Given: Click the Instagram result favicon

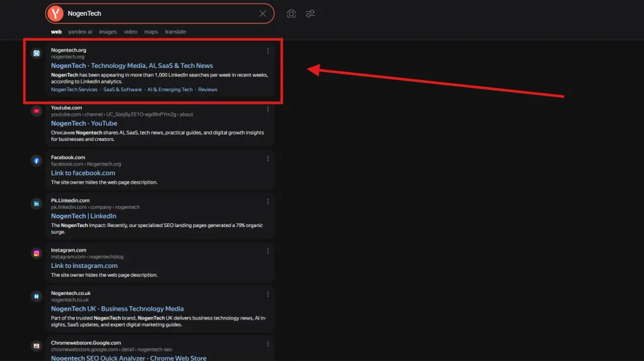Looking at the screenshot, I should coord(36,253).
